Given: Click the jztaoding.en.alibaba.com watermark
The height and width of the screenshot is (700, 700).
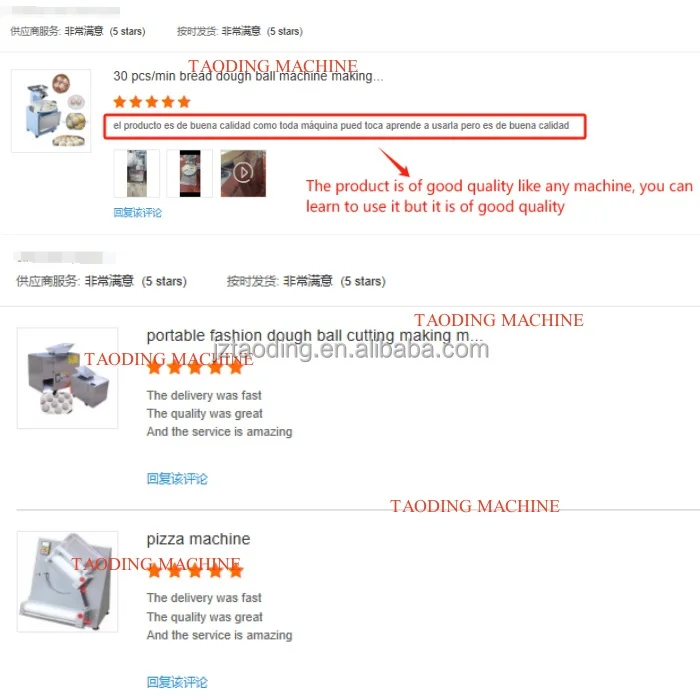Looking at the screenshot, I should click(x=351, y=349).
